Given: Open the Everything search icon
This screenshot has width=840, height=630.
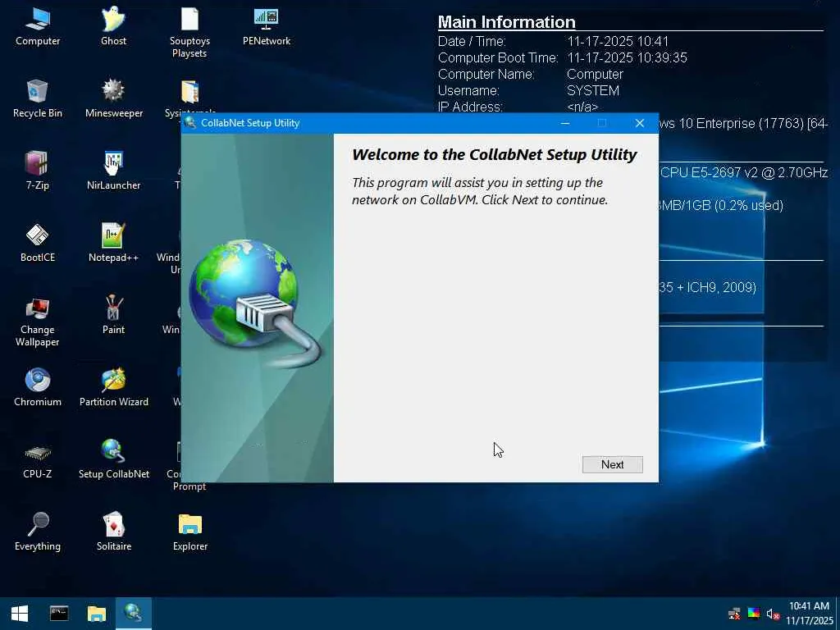Looking at the screenshot, I should [x=38, y=532].
